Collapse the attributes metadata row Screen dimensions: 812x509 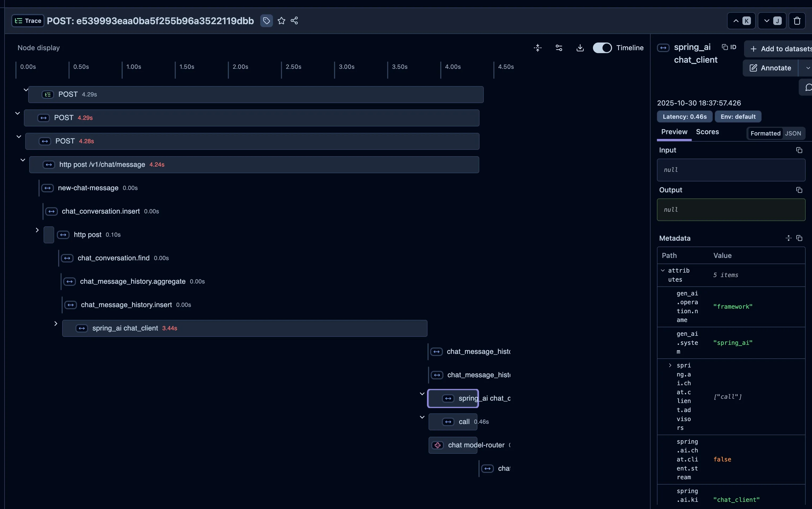tap(663, 270)
